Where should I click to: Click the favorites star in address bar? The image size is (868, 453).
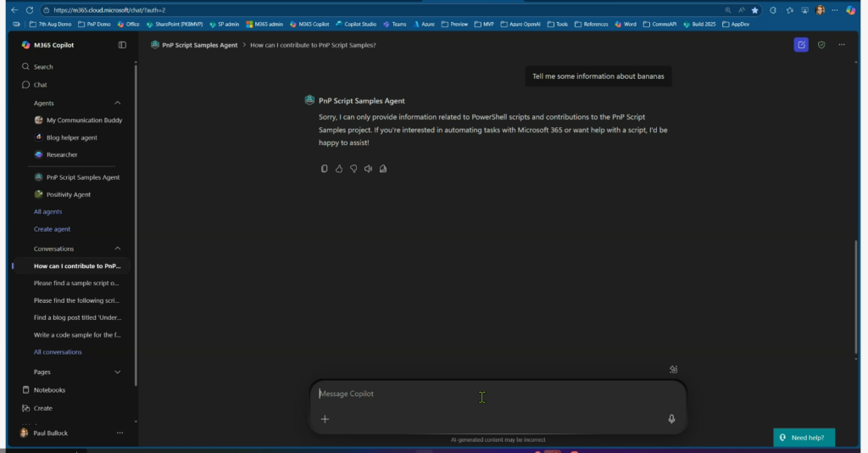tap(754, 10)
